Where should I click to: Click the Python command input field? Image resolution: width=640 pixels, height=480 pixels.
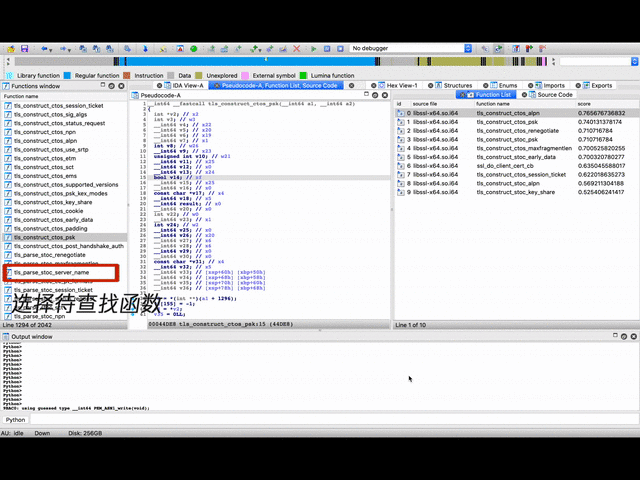[x=330, y=420]
